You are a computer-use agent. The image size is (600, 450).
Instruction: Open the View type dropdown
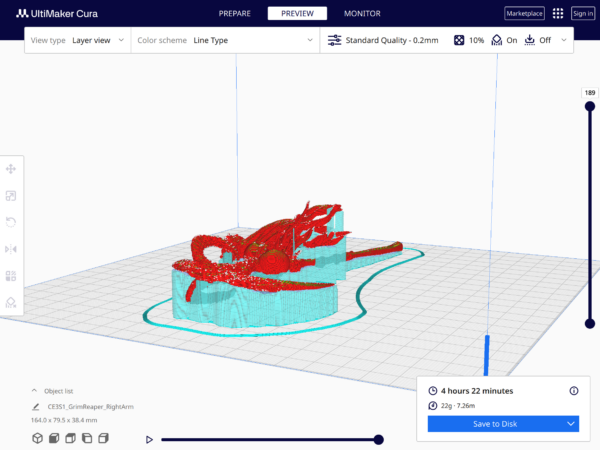(78, 41)
